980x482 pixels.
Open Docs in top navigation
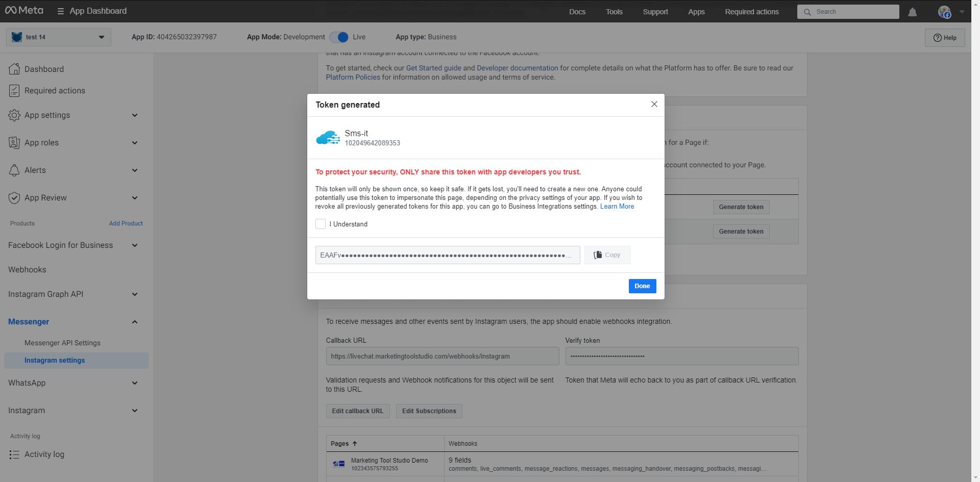pyautogui.click(x=577, y=12)
